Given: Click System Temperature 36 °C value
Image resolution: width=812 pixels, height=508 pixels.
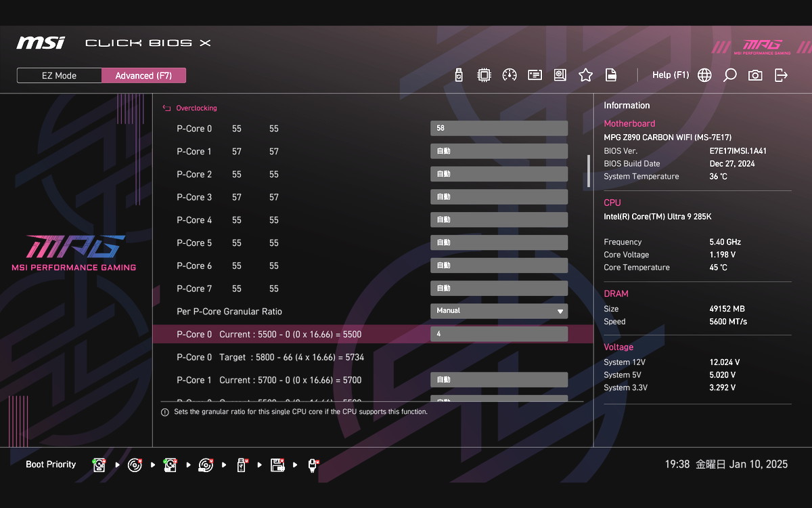Looking at the screenshot, I should 719,177.
